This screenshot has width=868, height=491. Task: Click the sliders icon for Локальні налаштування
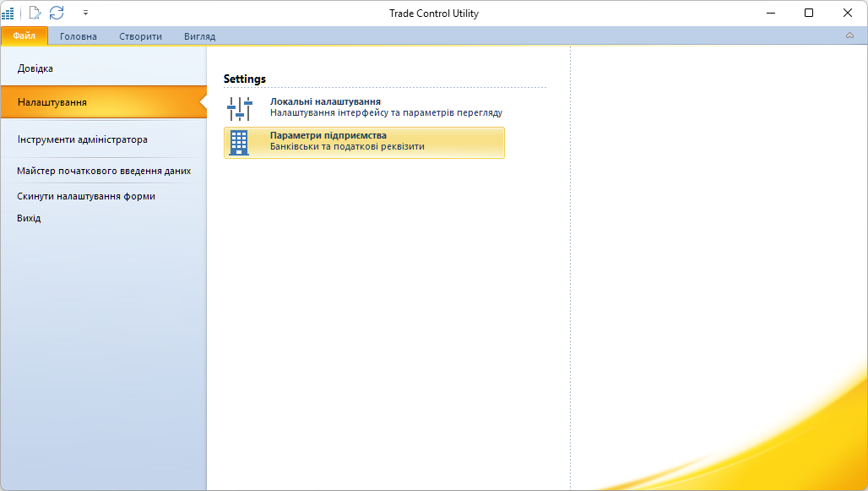[240, 108]
